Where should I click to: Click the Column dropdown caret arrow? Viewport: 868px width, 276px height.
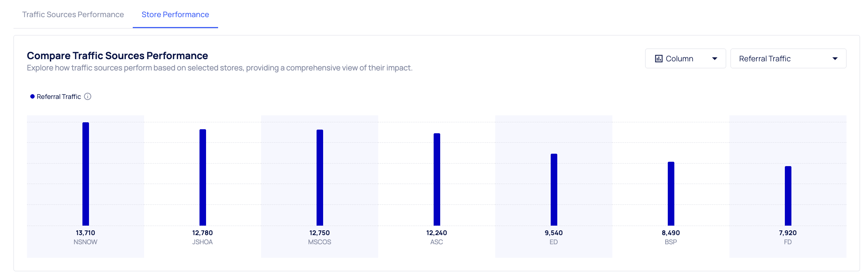(x=714, y=59)
